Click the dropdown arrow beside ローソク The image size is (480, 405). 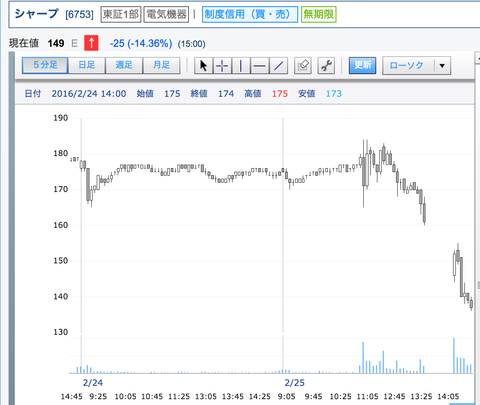[x=442, y=66]
